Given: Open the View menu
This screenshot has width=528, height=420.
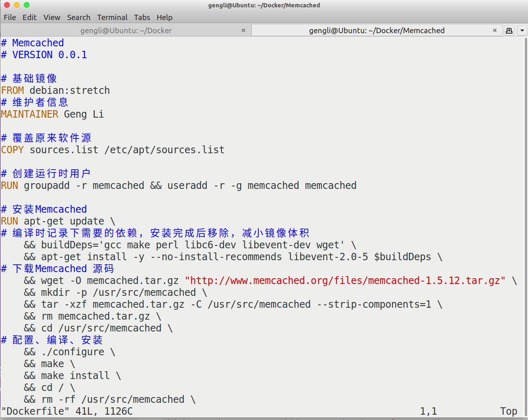Looking at the screenshot, I should [52, 17].
